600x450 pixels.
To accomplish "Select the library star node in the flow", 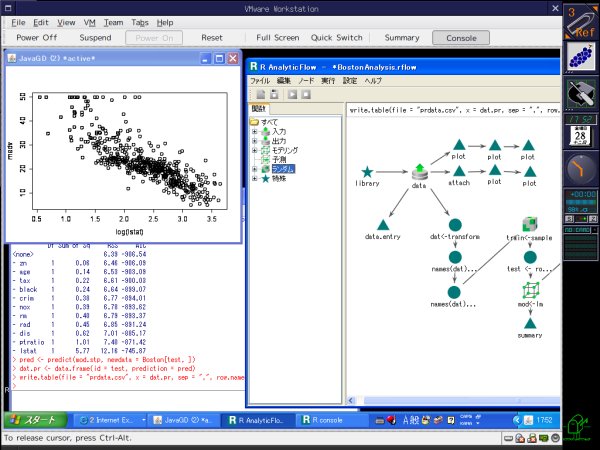I will point(367,172).
